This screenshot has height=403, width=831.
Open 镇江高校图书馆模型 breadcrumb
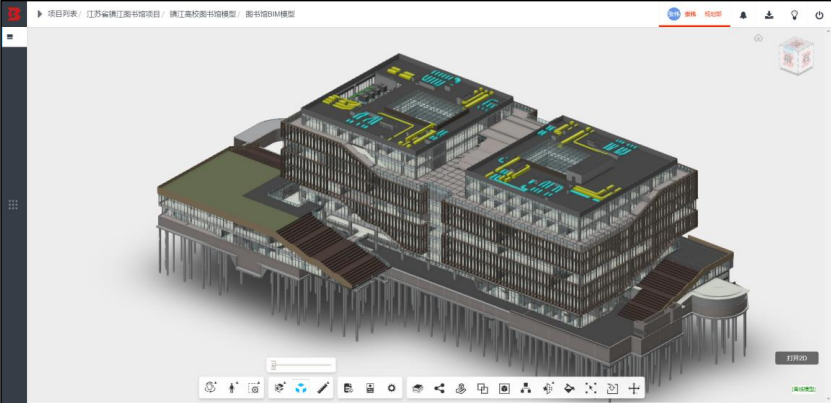[202, 14]
